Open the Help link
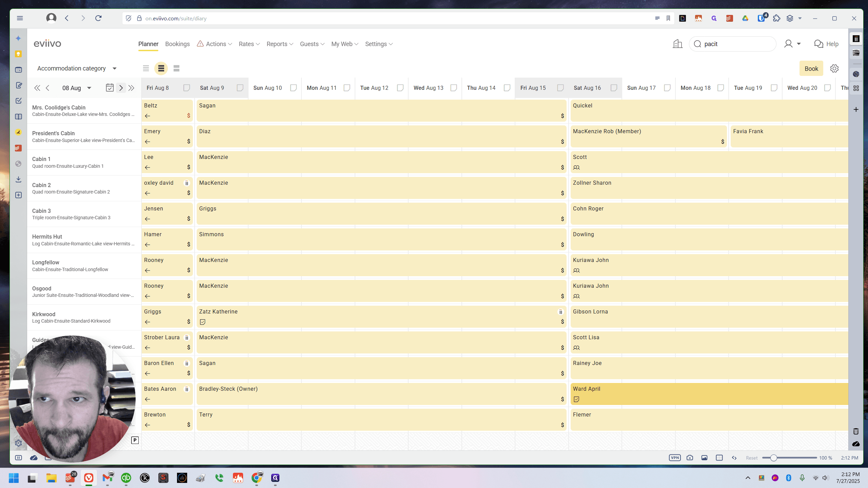This screenshot has height=488, width=868. 826,44
